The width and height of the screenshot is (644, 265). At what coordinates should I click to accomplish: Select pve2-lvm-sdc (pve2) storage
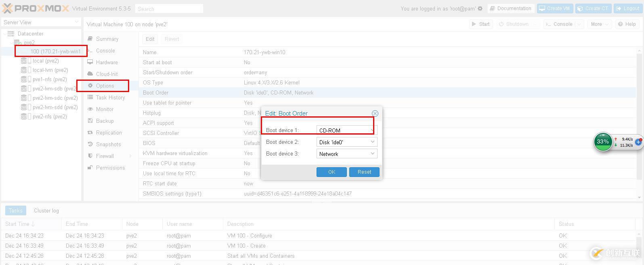(x=55, y=98)
